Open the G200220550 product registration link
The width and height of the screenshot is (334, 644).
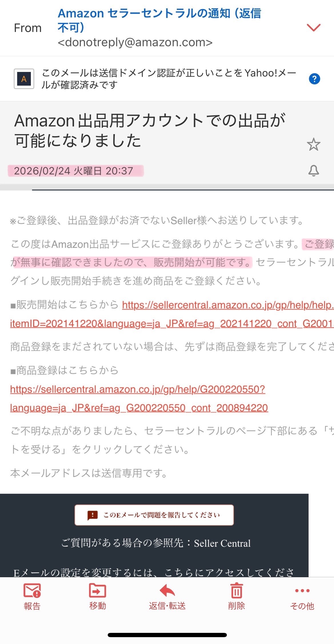(x=139, y=399)
